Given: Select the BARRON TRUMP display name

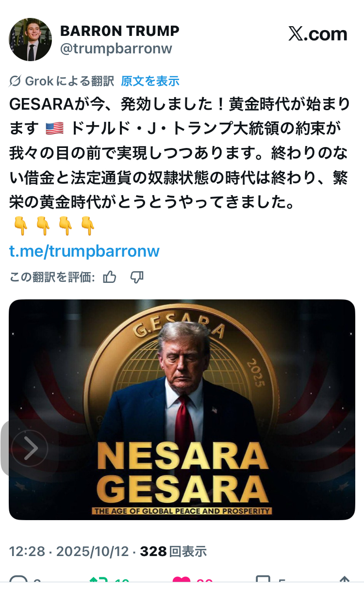Looking at the screenshot, I should (x=120, y=31).
